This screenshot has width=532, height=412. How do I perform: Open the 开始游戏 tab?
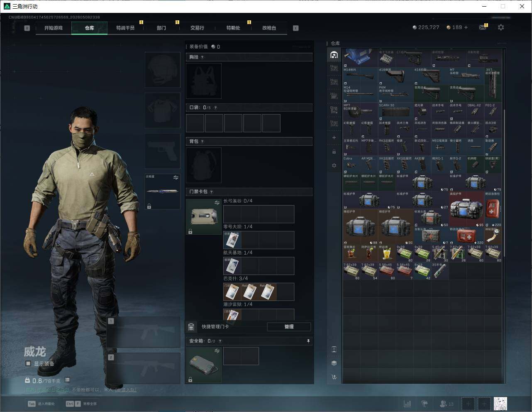point(54,28)
